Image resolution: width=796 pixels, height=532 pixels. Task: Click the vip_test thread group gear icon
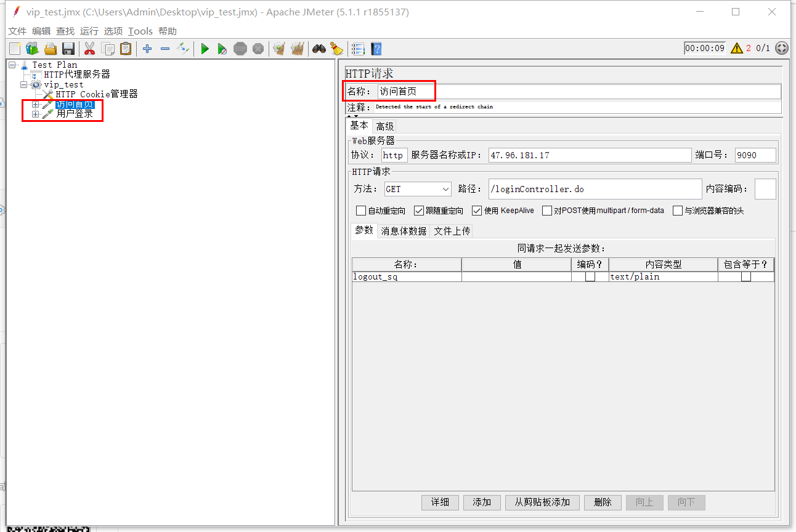[x=36, y=84]
